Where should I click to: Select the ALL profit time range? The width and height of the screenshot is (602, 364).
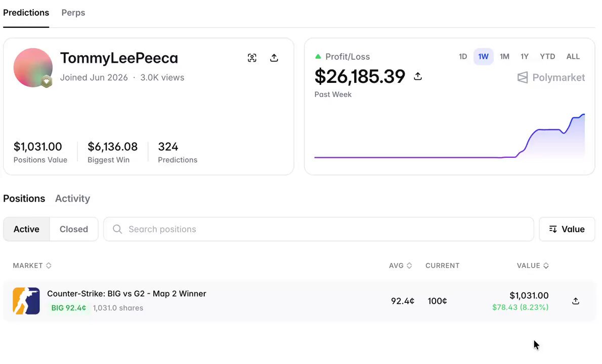573,57
